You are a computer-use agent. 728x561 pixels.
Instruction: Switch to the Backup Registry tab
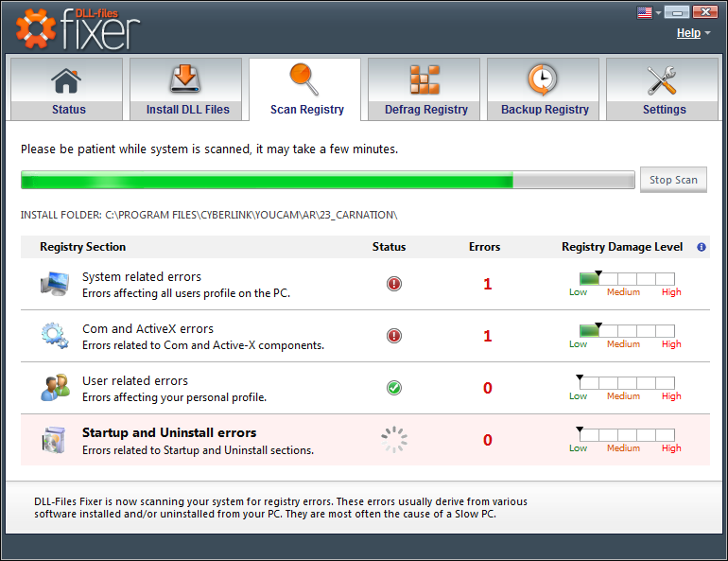pos(544,89)
